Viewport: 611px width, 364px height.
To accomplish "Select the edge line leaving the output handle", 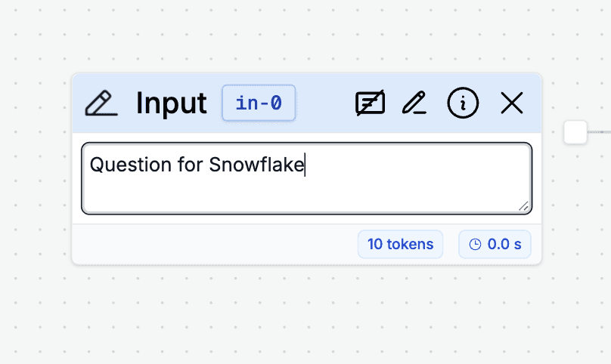I will coord(600,132).
